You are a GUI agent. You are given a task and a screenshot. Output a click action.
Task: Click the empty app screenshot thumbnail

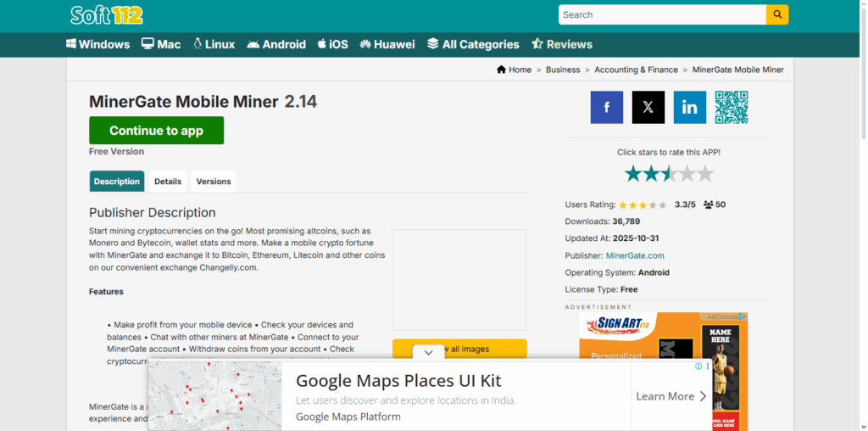[x=459, y=280]
